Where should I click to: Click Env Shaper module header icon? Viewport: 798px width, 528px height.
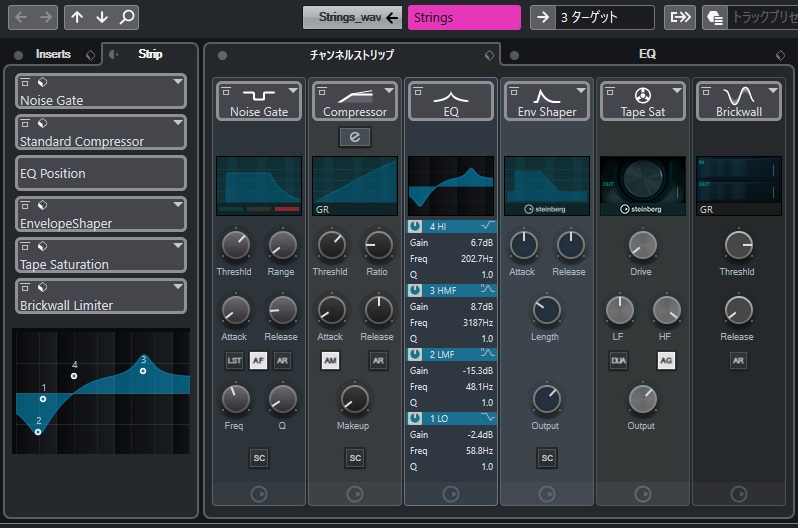547,95
